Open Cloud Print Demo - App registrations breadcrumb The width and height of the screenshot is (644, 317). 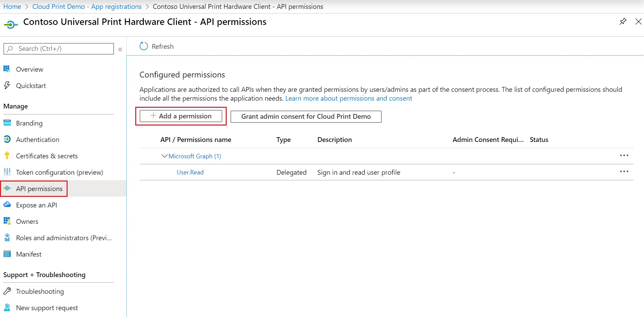[87, 6]
